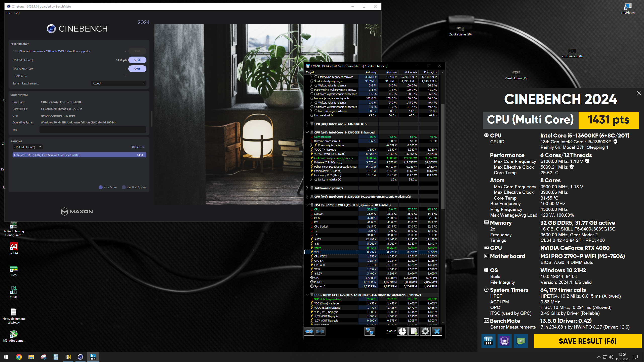Open CPU-Z purple chip icon
Image resolution: width=644 pixels, height=362 pixels.
click(x=504, y=341)
